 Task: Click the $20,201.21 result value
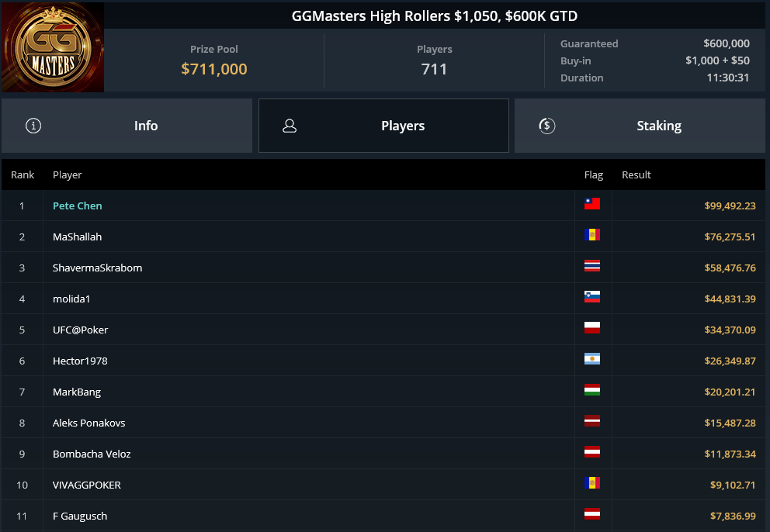[730, 392]
